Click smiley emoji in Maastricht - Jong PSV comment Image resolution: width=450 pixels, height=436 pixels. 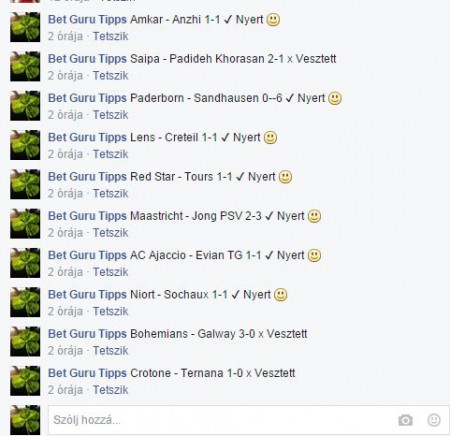pos(314,216)
